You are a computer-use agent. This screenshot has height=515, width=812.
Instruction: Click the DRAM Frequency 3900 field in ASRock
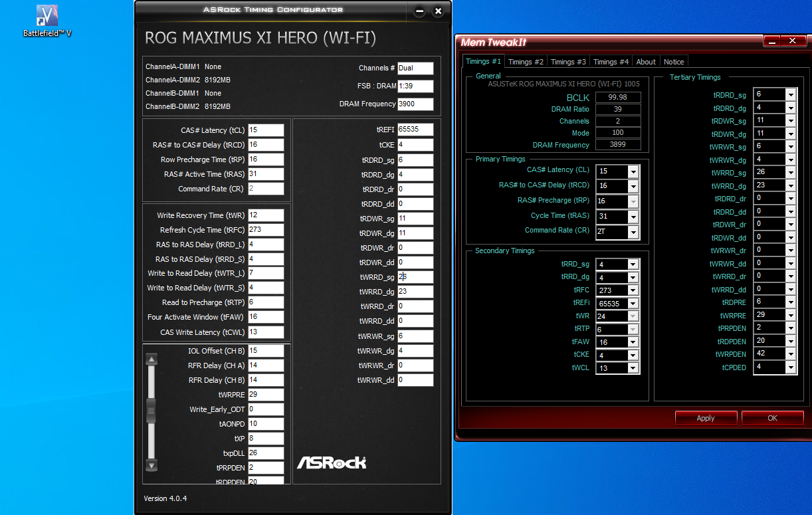pyautogui.click(x=415, y=104)
